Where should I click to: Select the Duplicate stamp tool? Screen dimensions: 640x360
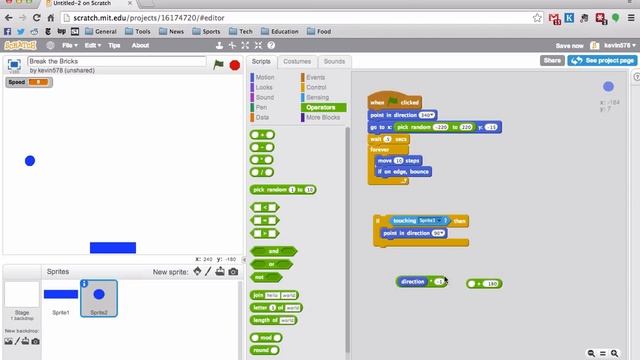tap(219, 45)
